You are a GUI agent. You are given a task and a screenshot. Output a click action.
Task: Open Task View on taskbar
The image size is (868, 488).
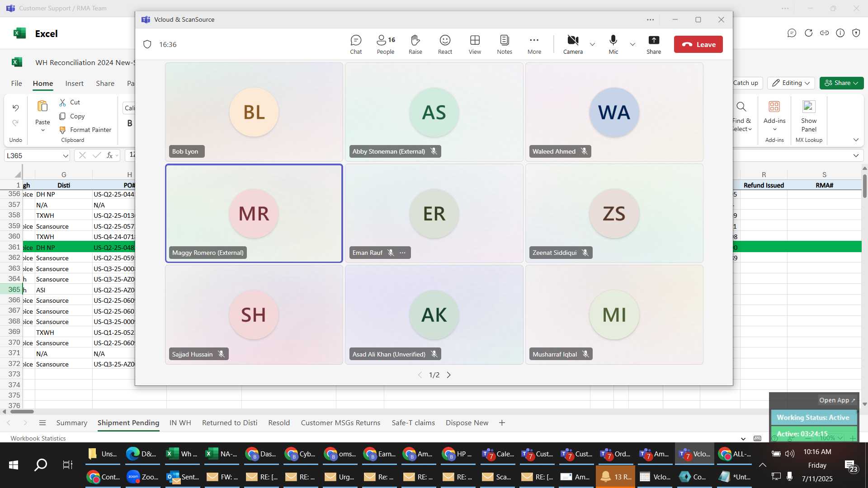pyautogui.click(x=68, y=465)
